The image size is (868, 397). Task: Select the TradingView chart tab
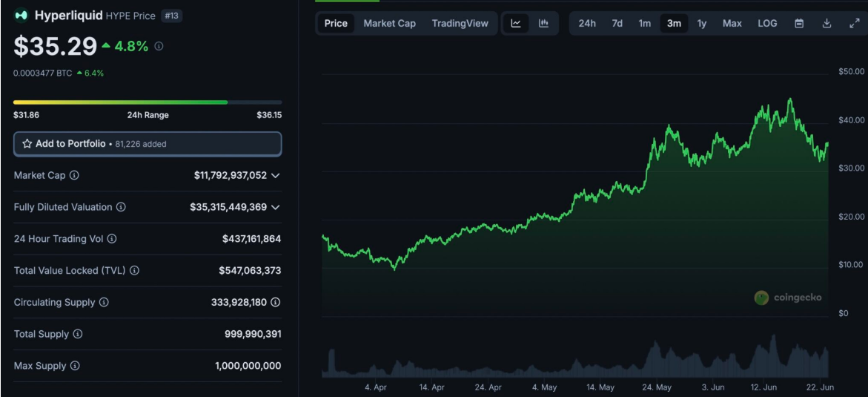(460, 23)
